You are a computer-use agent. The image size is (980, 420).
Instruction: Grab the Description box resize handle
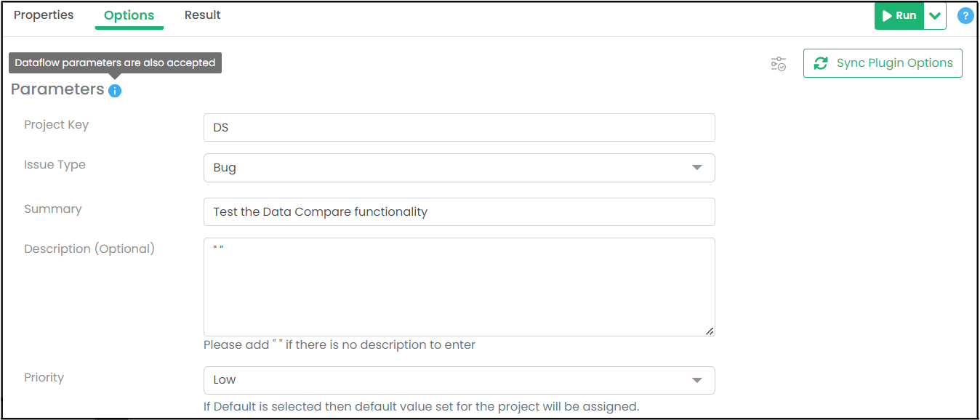pyautogui.click(x=710, y=331)
